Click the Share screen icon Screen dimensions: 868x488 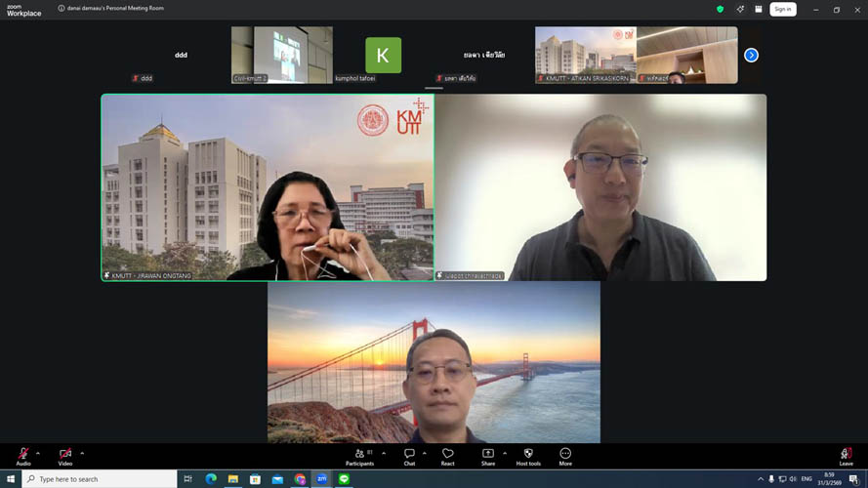coord(487,456)
